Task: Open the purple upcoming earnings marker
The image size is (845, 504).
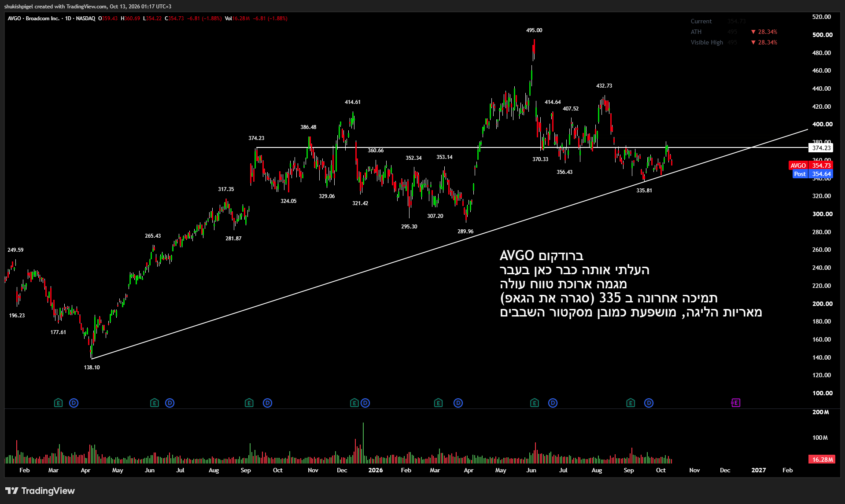Action: point(736,403)
